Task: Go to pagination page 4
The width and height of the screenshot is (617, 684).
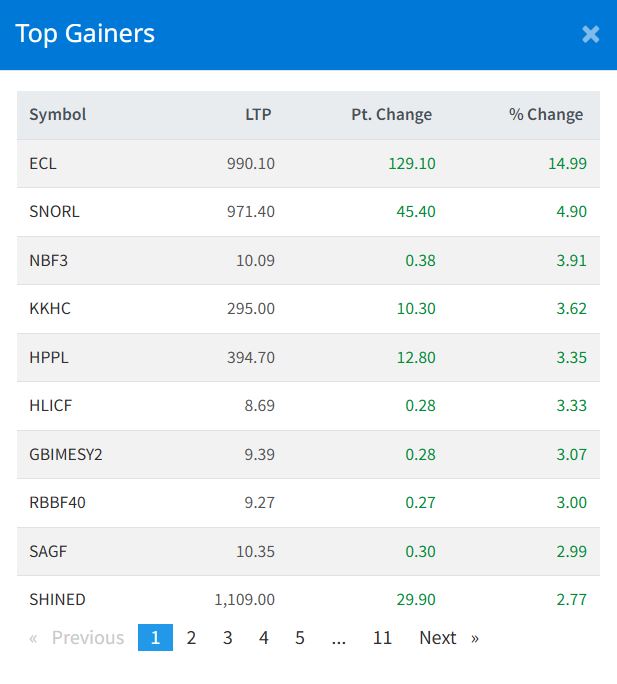Action: (264, 637)
